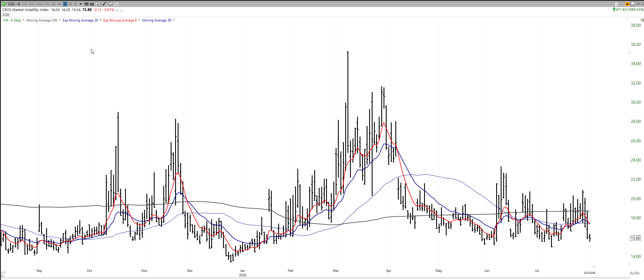Click the Sep label on time axis
This screenshot has width=644, height=280.
point(39,270)
